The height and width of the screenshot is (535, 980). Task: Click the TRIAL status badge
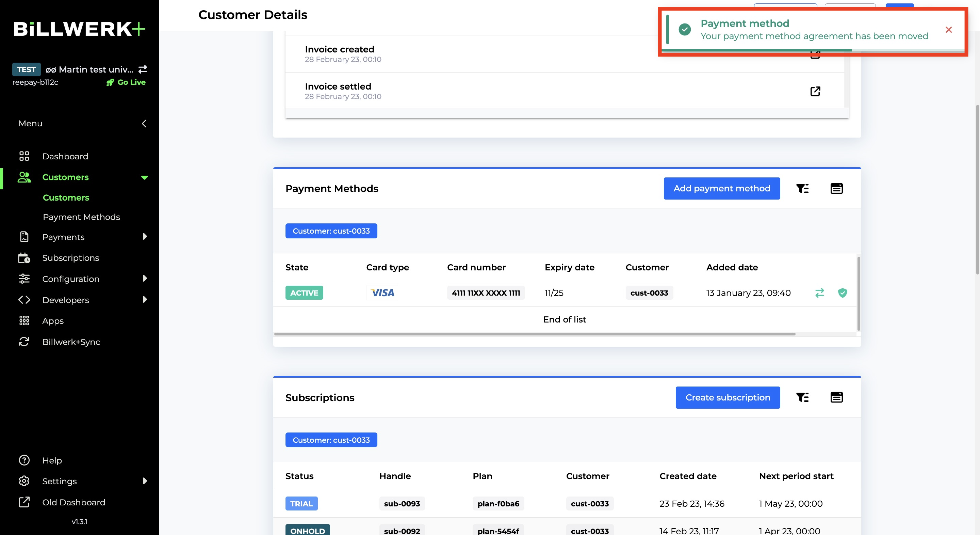[302, 504]
